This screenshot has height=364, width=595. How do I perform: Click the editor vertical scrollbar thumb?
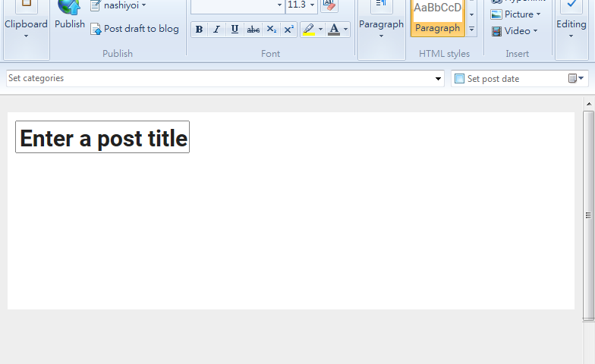click(x=589, y=215)
